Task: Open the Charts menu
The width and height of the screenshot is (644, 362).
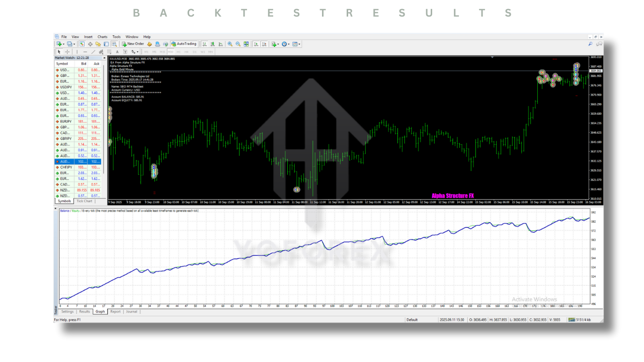Action: click(102, 37)
